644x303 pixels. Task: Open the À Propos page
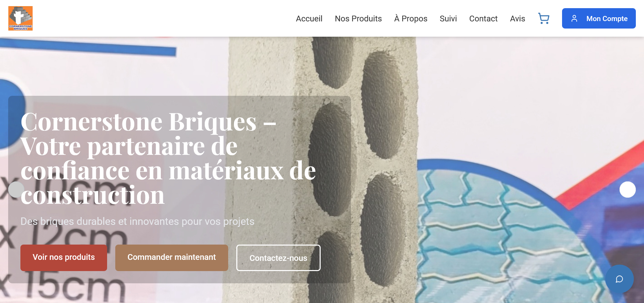pos(410,19)
